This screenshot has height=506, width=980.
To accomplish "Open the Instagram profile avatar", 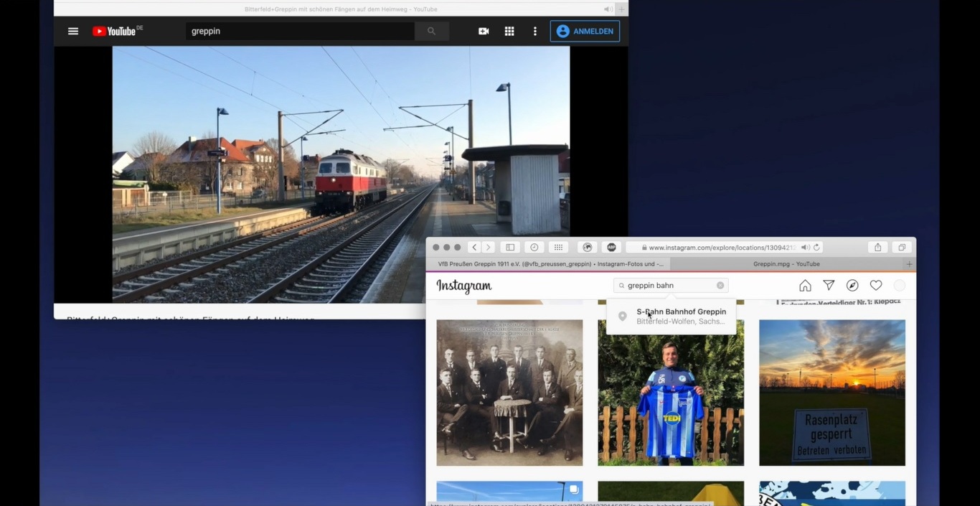I will coord(899,286).
